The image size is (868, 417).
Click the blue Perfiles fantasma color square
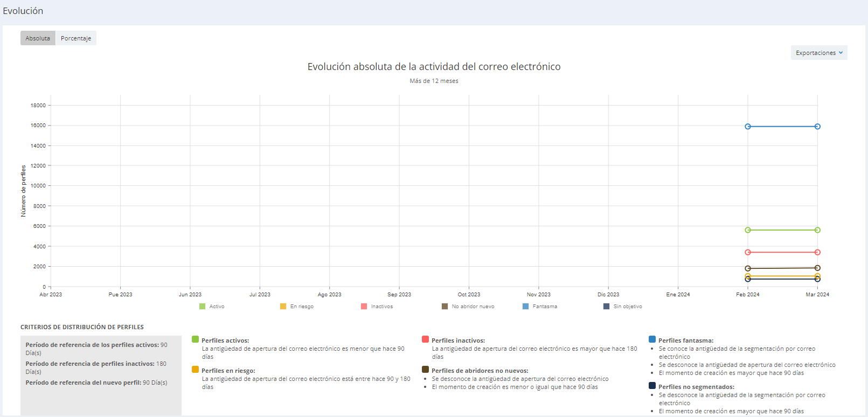point(652,339)
